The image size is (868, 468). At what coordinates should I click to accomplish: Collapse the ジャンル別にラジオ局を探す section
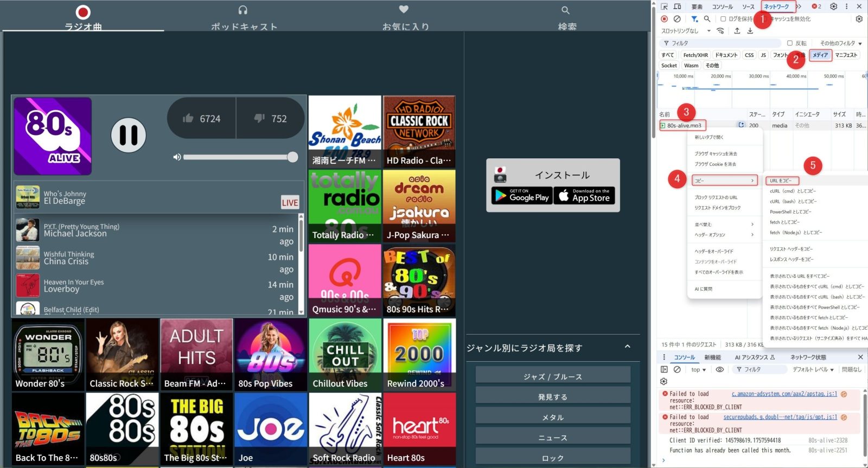(x=628, y=347)
